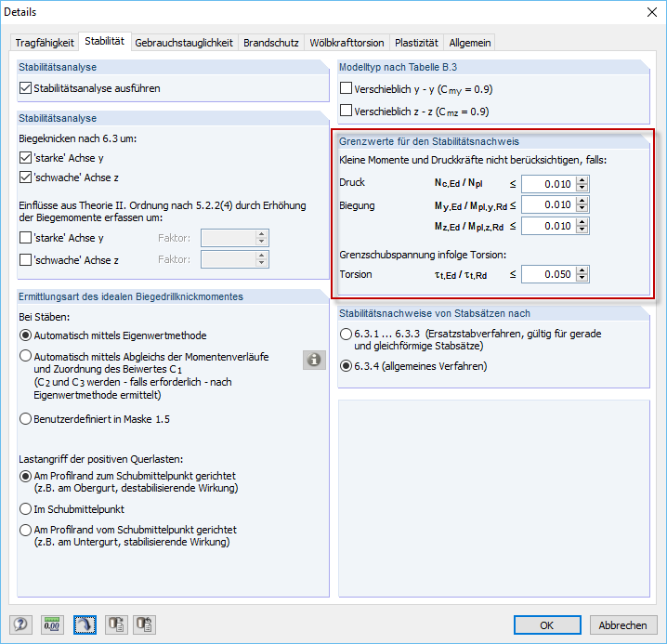Select the Stabilität tab
This screenshot has width=667, height=644.
105,41
